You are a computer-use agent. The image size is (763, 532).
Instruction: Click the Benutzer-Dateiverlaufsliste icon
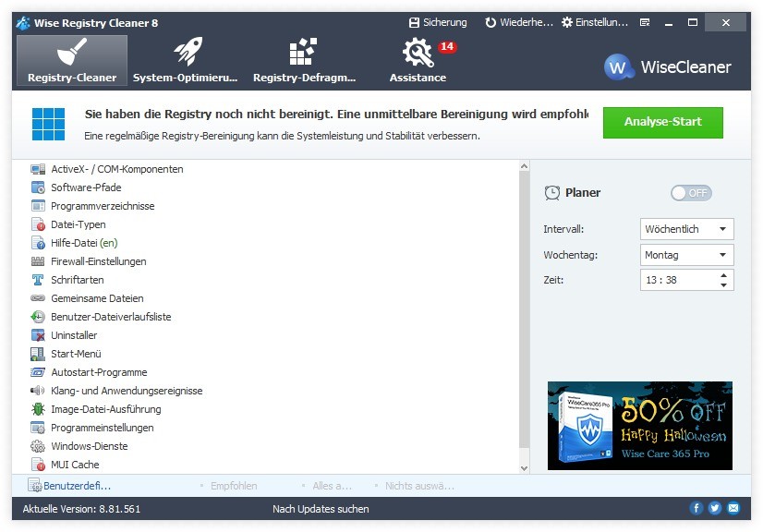[38, 317]
